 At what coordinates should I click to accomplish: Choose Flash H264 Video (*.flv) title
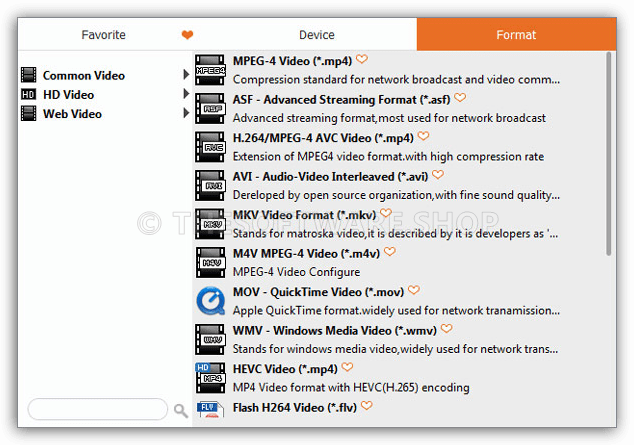pos(295,407)
